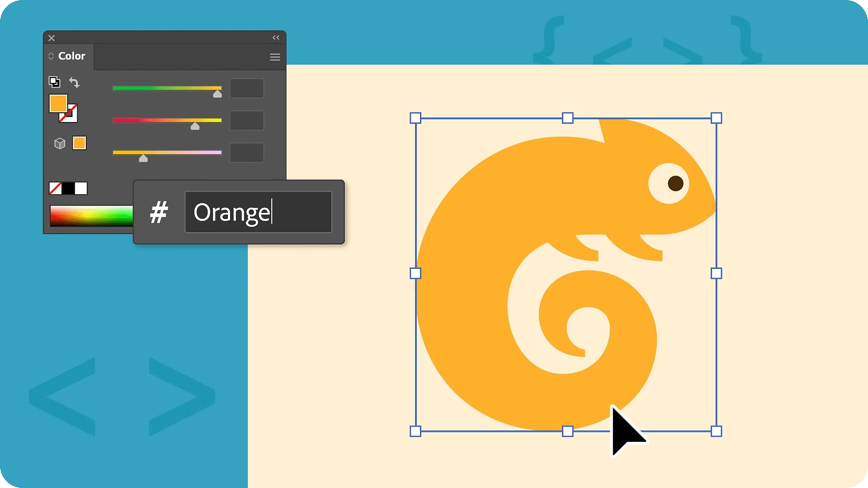Viewport: 868px width, 488px height.
Task: Open the Color panel hamburger menu
Action: click(x=275, y=57)
